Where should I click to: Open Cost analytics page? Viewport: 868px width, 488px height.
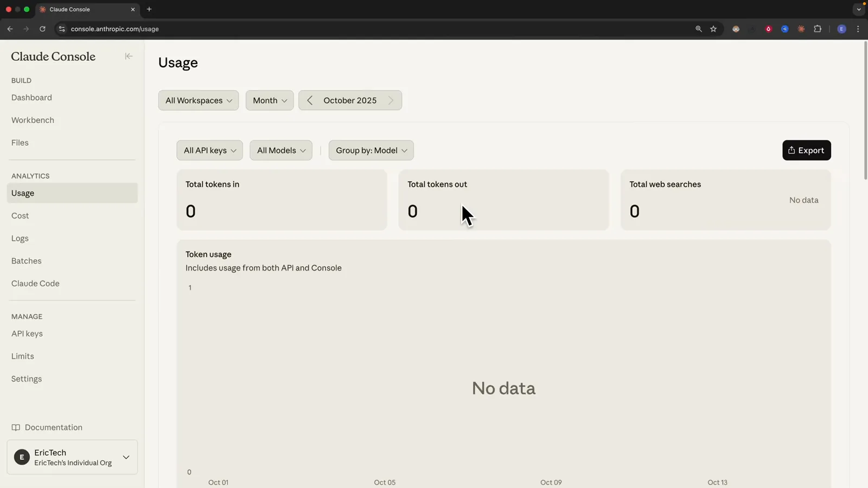(20, 216)
